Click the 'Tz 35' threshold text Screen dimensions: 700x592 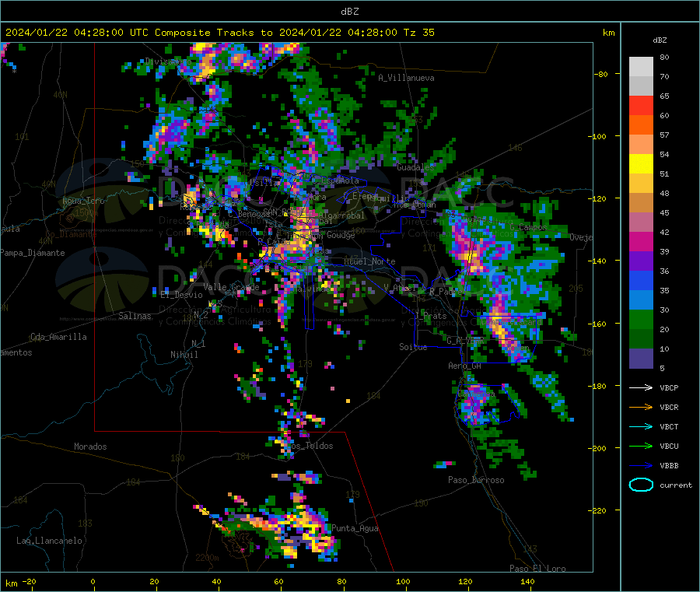coord(419,33)
